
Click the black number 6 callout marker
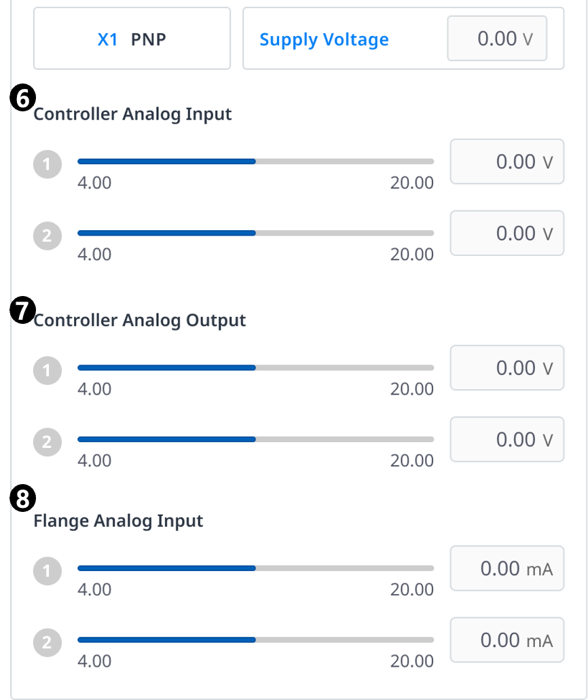[x=21, y=99]
